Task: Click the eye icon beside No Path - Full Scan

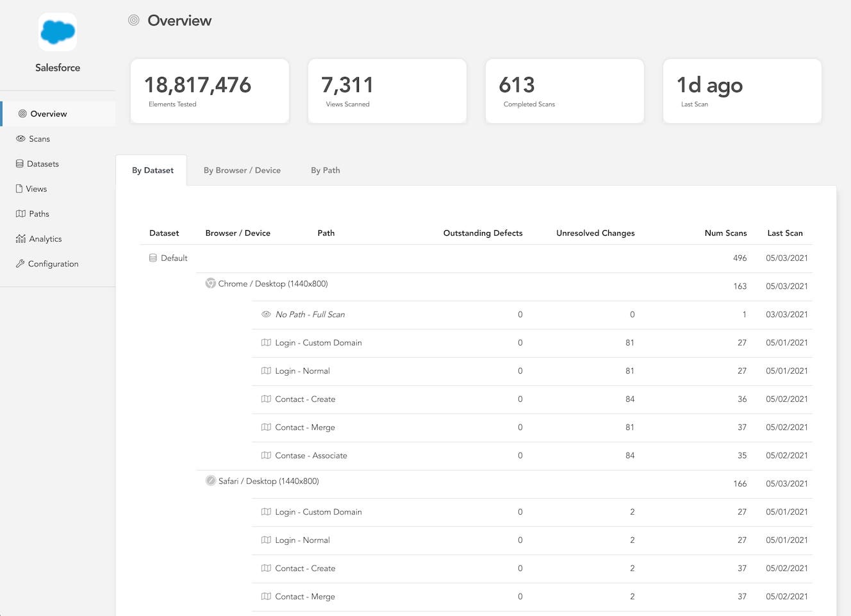Action: pyautogui.click(x=266, y=314)
